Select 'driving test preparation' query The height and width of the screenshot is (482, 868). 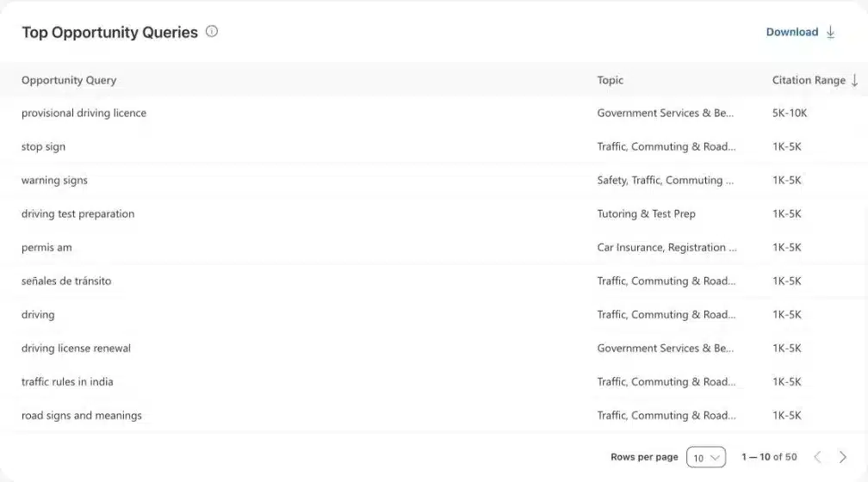pyautogui.click(x=77, y=213)
